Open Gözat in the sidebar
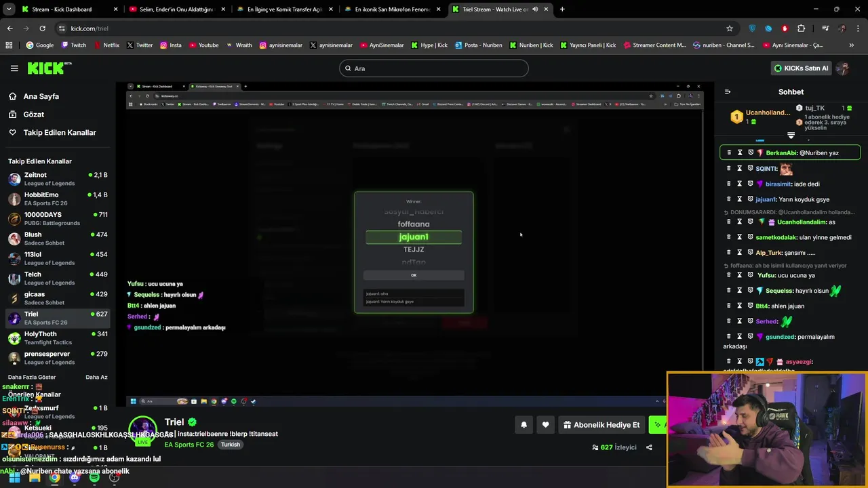This screenshot has width=868, height=488. pyautogui.click(x=34, y=115)
